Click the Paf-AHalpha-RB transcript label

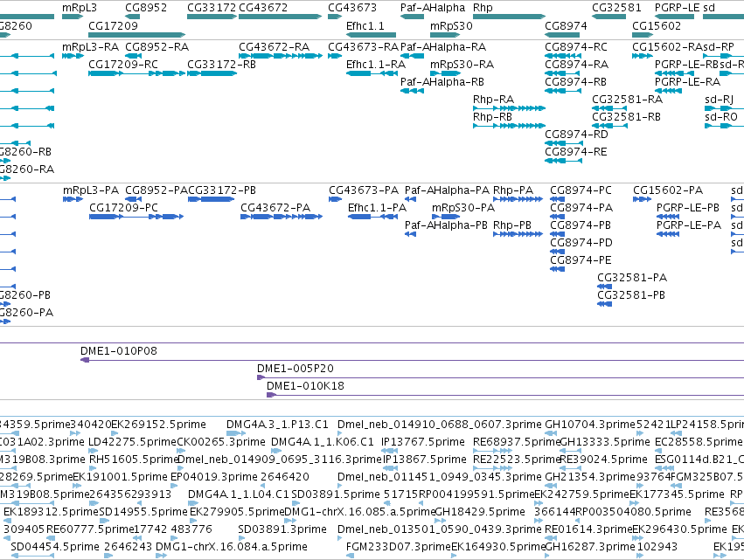(x=442, y=82)
